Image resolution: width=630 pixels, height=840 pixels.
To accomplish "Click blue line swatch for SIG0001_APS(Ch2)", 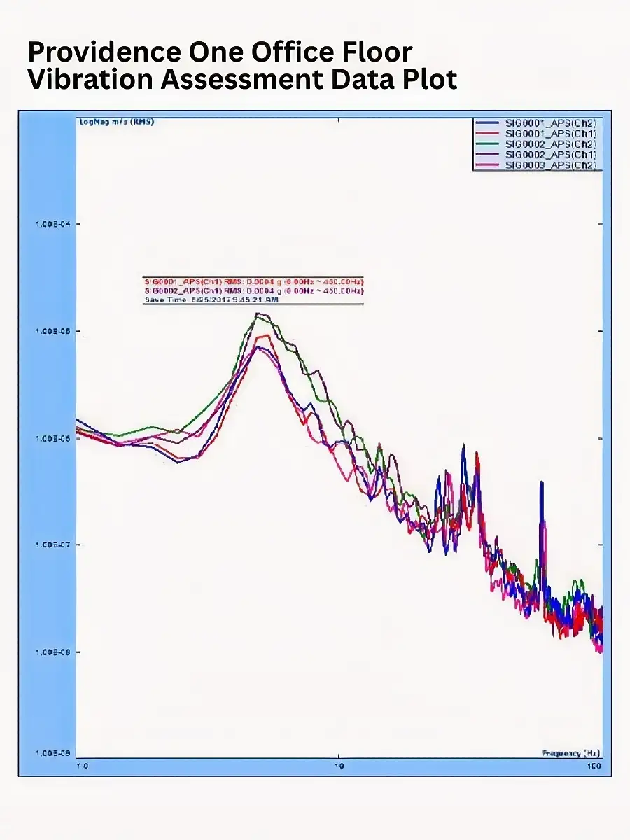I will pos(488,123).
